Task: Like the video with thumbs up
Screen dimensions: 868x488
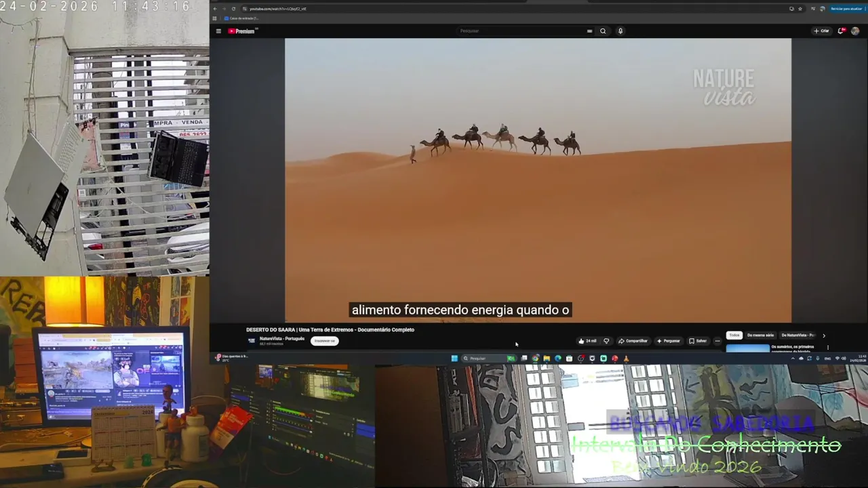Action: [x=587, y=341]
